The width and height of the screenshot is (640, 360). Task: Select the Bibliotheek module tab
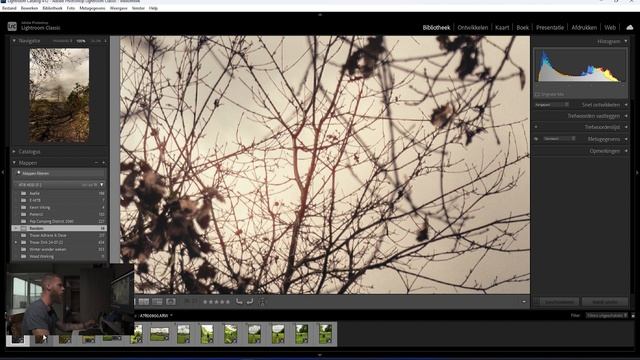[x=436, y=28]
